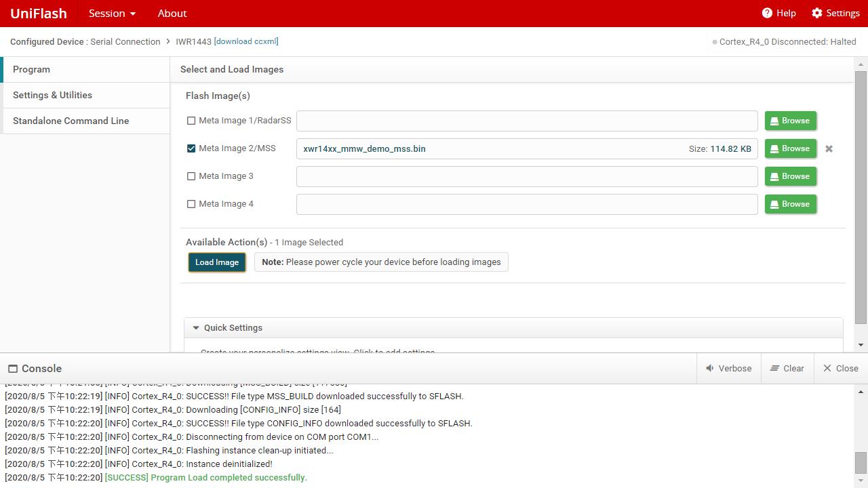Click the main panel scroll up arrow
Image resolution: width=868 pixels, height=488 pixels.
click(861, 64)
